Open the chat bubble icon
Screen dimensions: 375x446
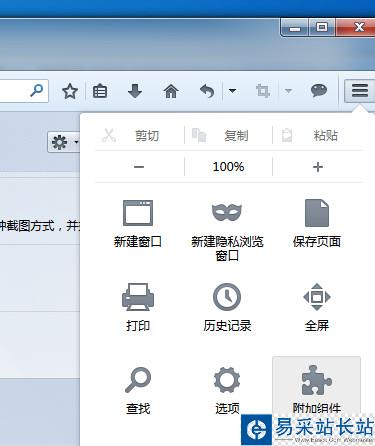coord(319,91)
